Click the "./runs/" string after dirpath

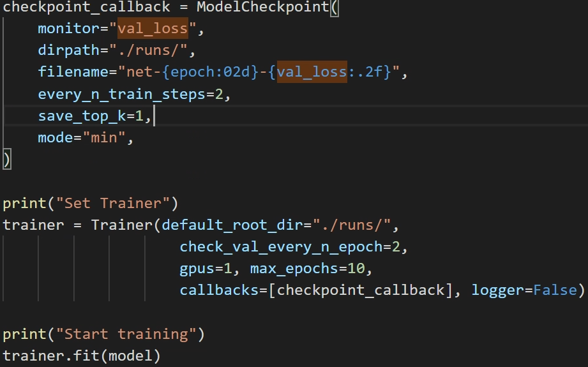[x=148, y=50]
